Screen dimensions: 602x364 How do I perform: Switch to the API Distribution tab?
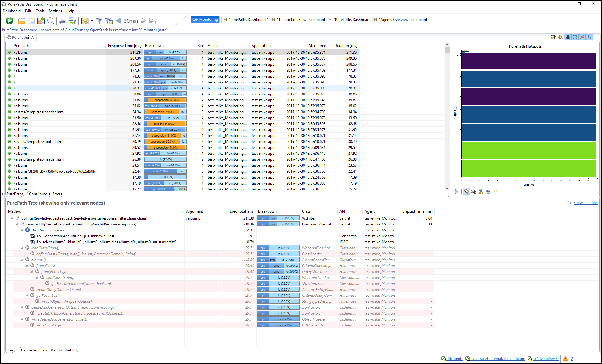(x=64, y=350)
